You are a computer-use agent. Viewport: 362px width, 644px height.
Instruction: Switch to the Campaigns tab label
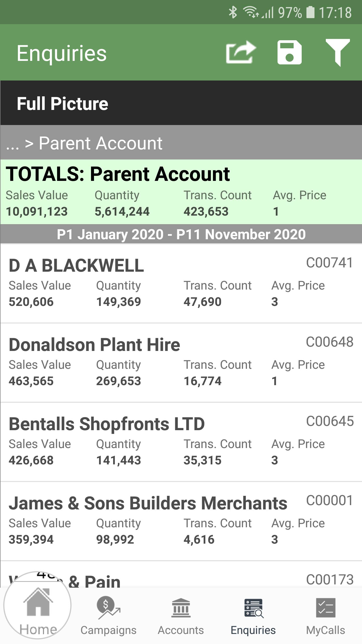[108, 630]
